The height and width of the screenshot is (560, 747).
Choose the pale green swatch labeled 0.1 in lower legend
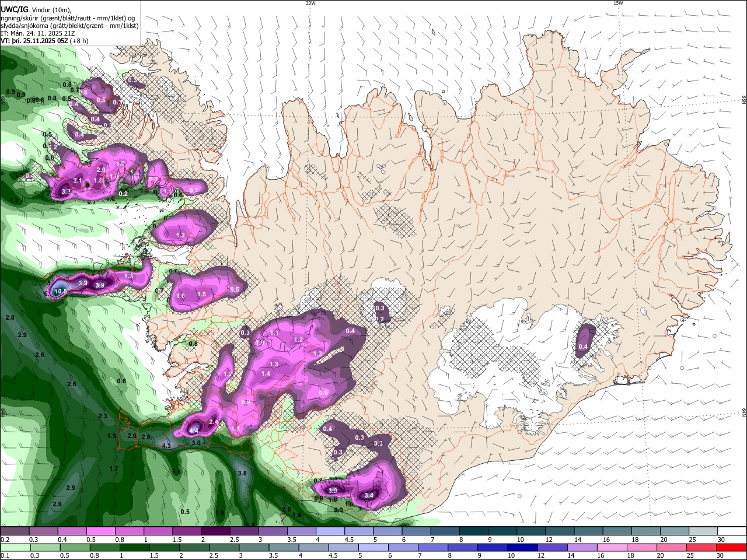(x=15, y=547)
